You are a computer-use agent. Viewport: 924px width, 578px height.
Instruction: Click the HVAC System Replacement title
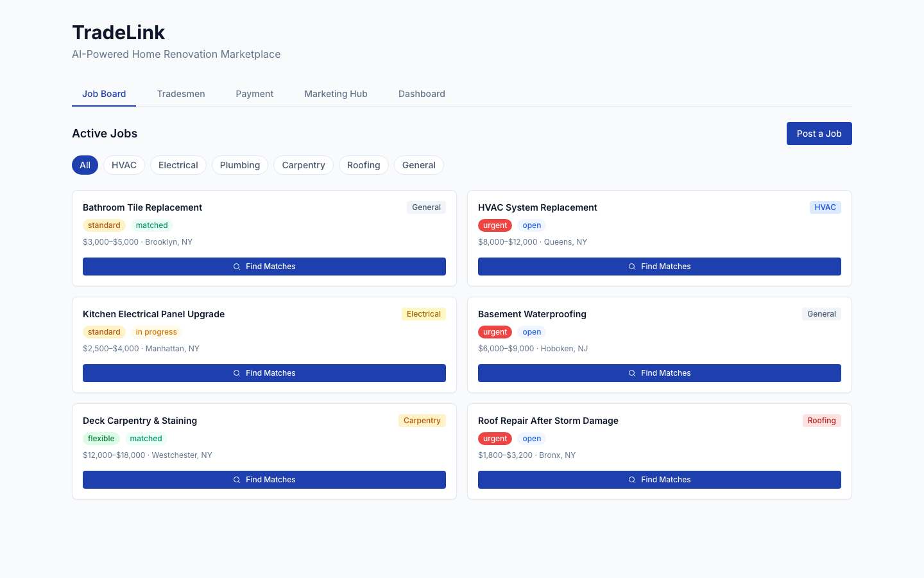pyautogui.click(x=538, y=207)
